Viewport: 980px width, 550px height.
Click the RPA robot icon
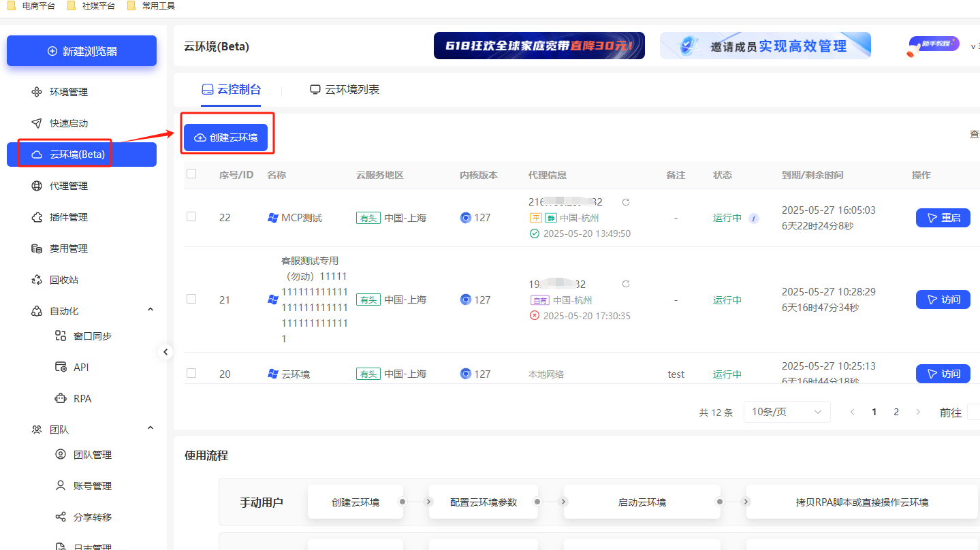click(x=61, y=398)
